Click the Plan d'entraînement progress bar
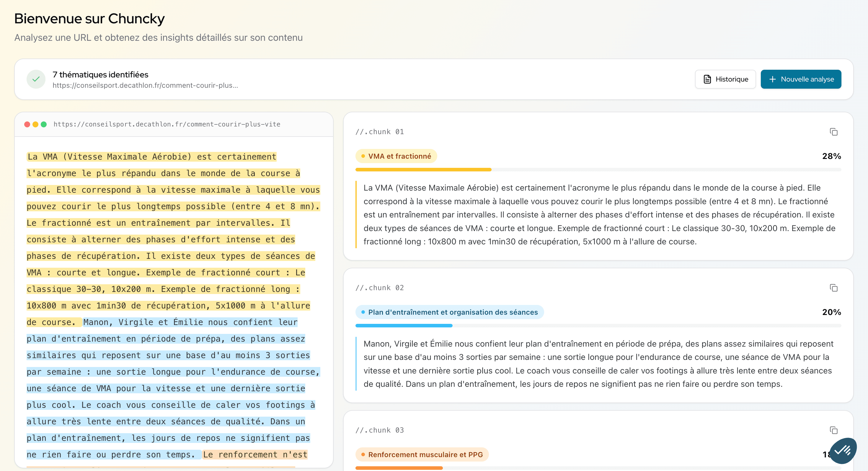This screenshot has height=471, width=868. pyautogui.click(x=598, y=326)
